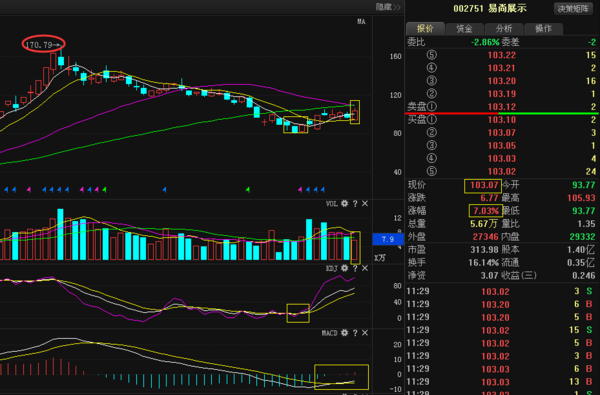Switch to the 分析 tab
The width and height of the screenshot is (600, 395).
504,28
